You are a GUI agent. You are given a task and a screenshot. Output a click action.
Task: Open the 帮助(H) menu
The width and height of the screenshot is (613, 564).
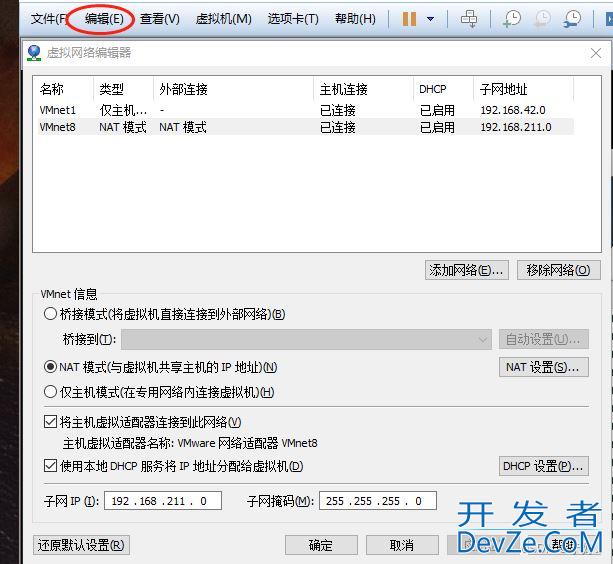tap(355, 18)
